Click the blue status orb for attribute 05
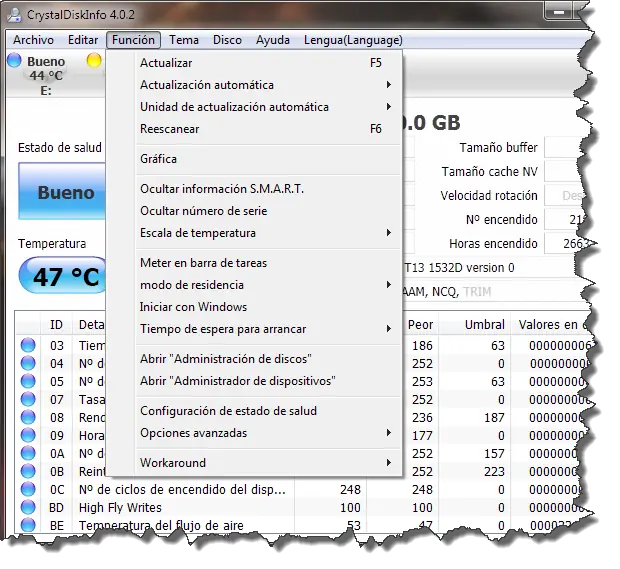620x569 pixels. point(28,381)
